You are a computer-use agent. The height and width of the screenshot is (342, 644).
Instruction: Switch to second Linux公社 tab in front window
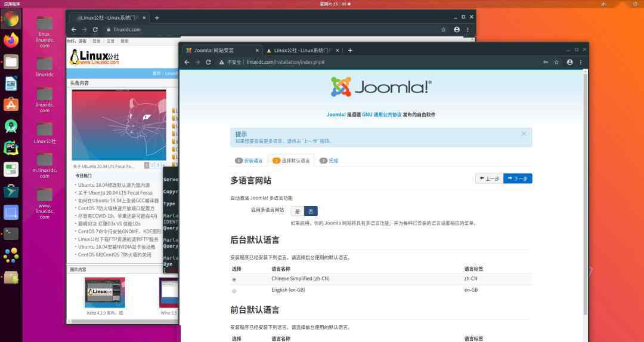click(302, 50)
